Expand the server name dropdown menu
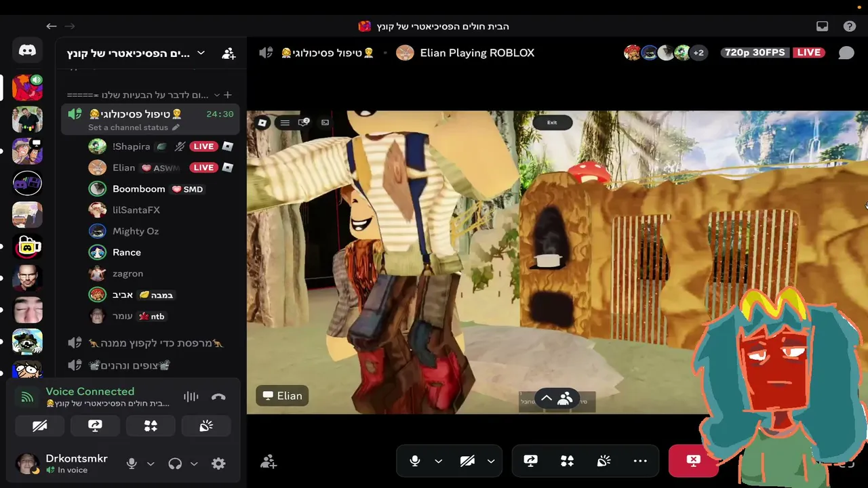This screenshot has height=488, width=868. pos(201,53)
